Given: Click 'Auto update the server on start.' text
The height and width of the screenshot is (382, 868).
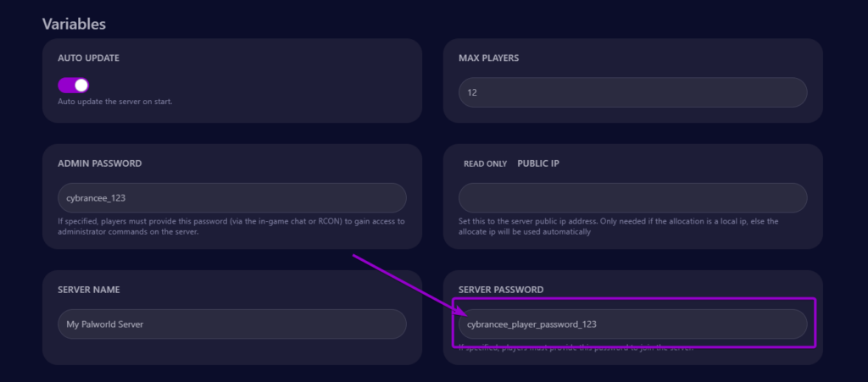Looking at the screenshot, I should tap(115, 102).
